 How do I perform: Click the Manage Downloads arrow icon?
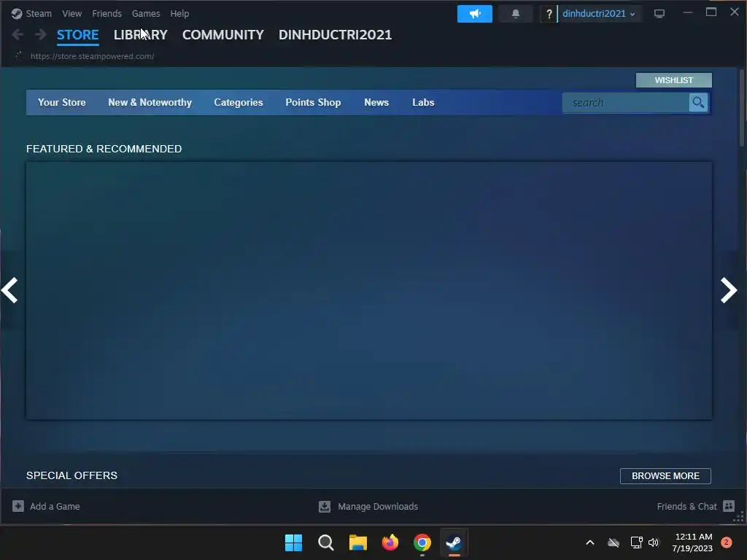[x=325, y=506]
